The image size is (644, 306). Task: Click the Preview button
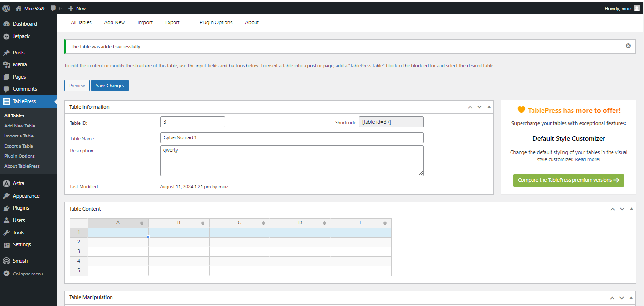(77, 85)
